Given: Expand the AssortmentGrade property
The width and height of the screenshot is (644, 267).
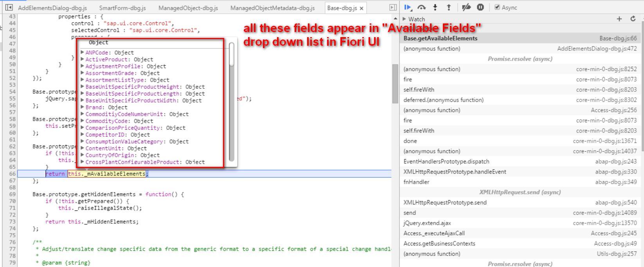Looking at the screenshot, I should click(82, 73).
